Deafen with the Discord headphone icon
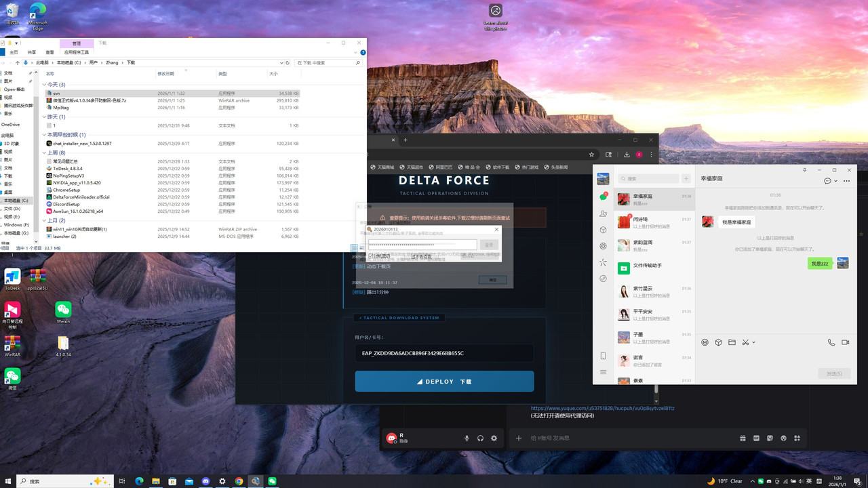Image resolution: width=868 pixels, height=488 pixels. pyautogui.click(x=480, y=439)
